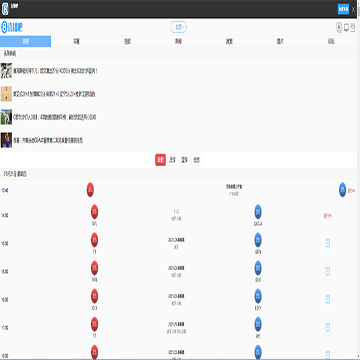The width and height of the screenshot is (360, 360).
Task: Click the middle of three header icons at right
Action: tap(346, 27)
